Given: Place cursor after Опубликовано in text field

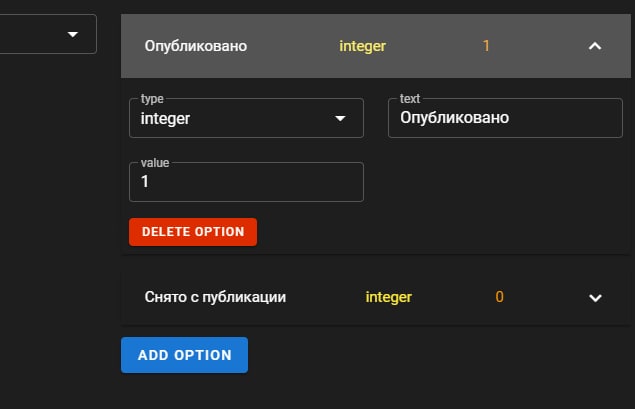Looking at the screenshot, I should (x=512, y=119).
